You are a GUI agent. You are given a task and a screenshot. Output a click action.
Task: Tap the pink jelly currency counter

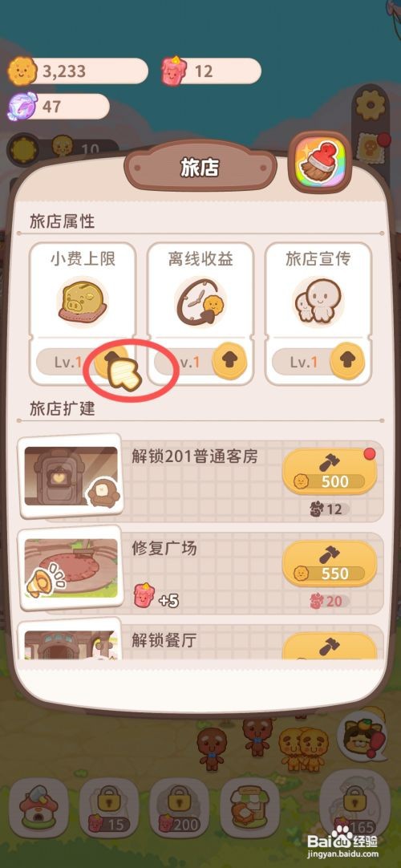point(211,71)
